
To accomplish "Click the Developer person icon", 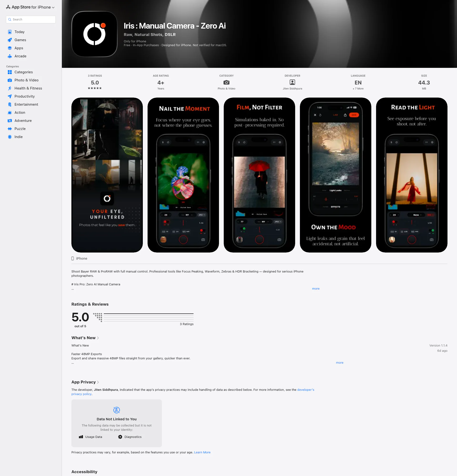I will click(x=292, y=82).
